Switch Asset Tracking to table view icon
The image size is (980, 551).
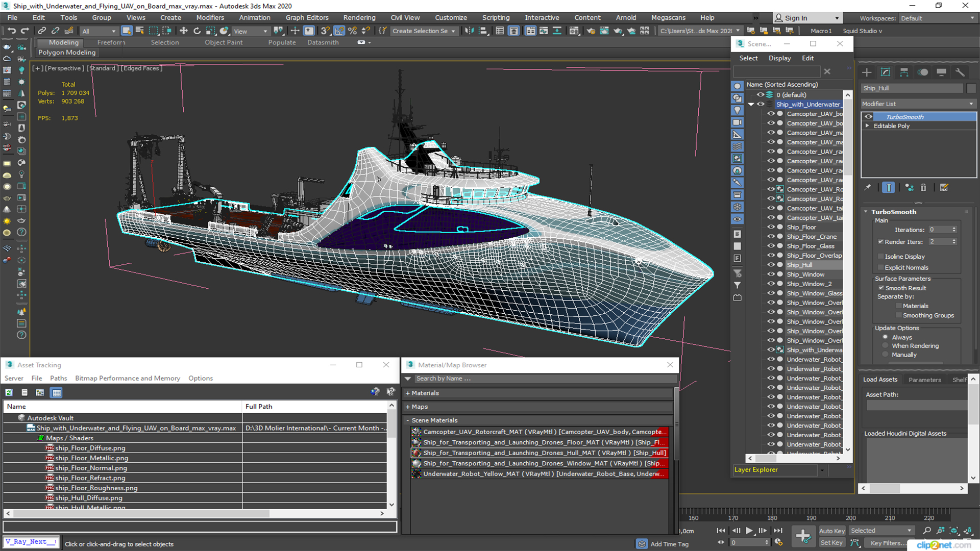point(57,392)
